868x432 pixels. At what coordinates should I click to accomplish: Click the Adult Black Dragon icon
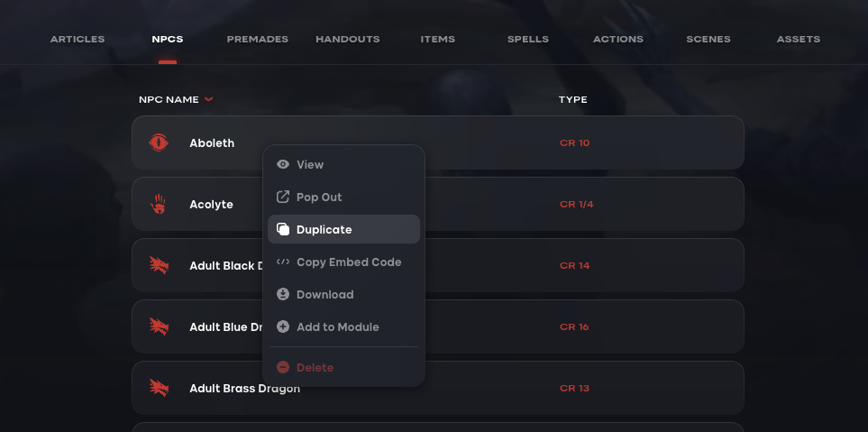[x=159, y=265]
